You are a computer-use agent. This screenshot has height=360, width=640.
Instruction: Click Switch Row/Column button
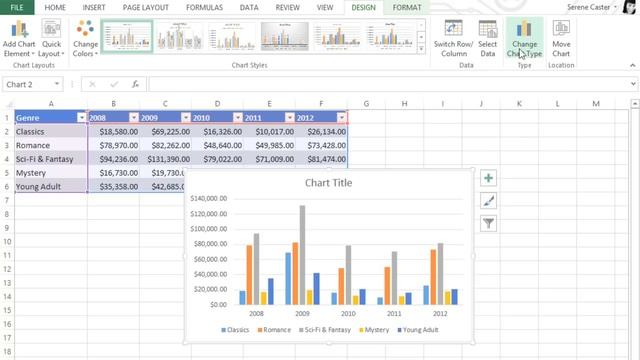[x=453, y=39]
